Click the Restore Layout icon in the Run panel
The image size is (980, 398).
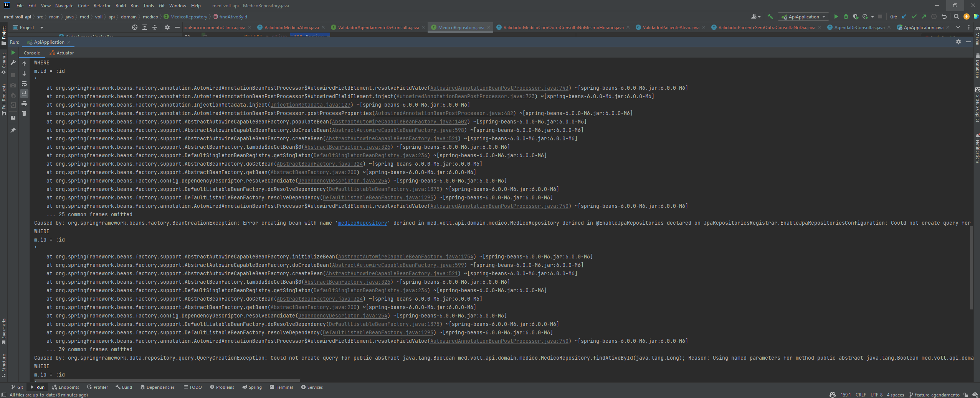pyautogui.click(x=13, y=117)
